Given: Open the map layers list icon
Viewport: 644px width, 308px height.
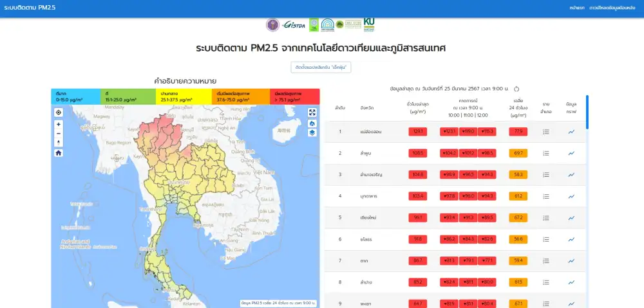Looking at the screenshot, I should tap(312, 132).
